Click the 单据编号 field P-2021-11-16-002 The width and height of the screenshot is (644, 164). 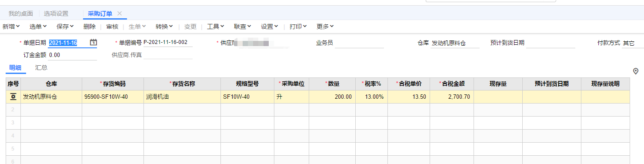click(x=167, y=43)
